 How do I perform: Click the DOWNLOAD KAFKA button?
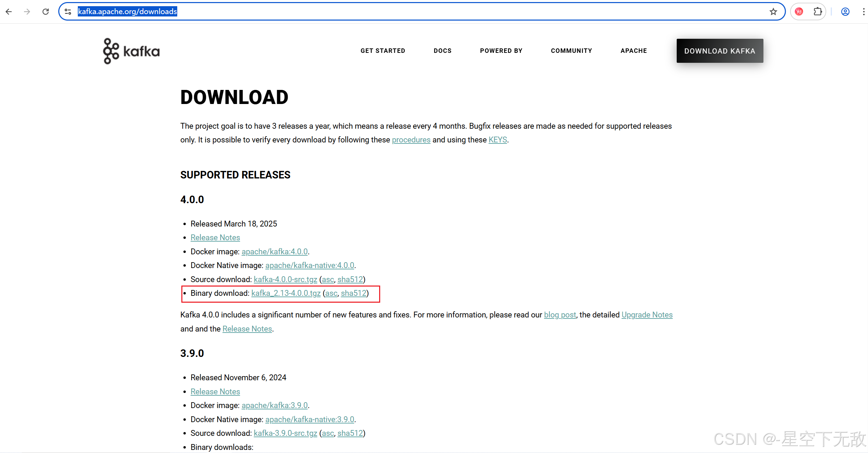720,51
